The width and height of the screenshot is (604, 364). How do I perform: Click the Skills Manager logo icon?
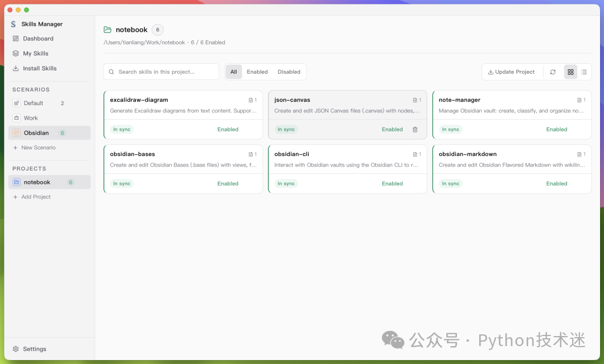[13, 24]
